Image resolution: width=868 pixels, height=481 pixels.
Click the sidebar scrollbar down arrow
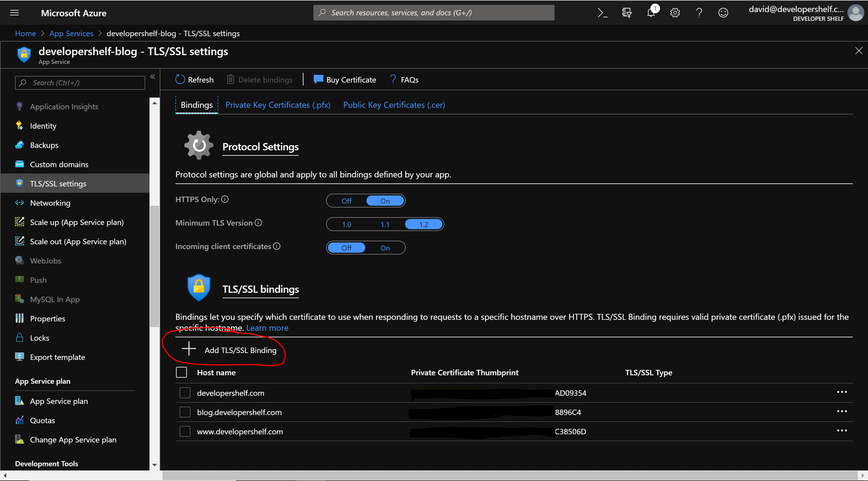coord(155,465)
